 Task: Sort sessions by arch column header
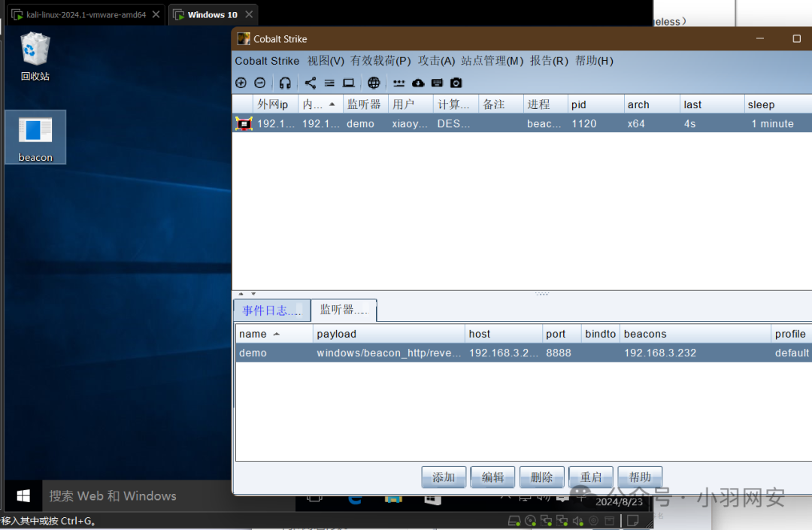(x=652, y=104)
